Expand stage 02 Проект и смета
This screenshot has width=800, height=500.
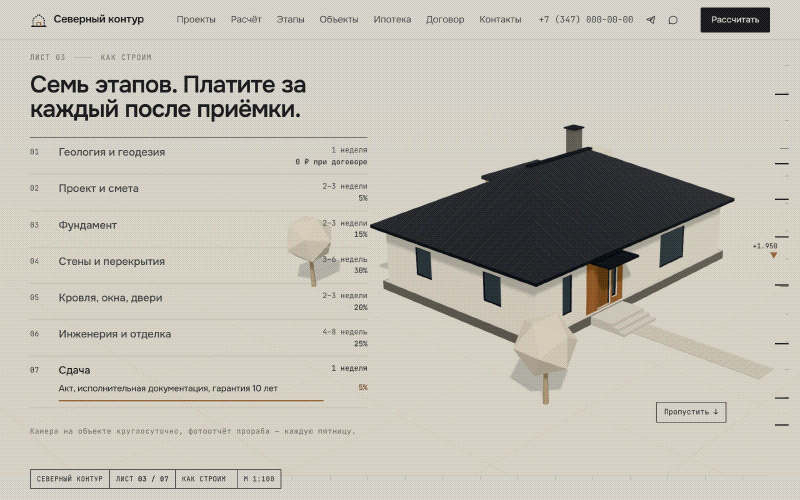point(198,192)
